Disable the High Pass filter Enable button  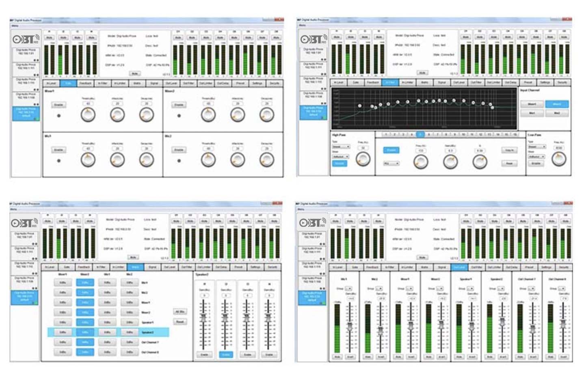(339, 163)
